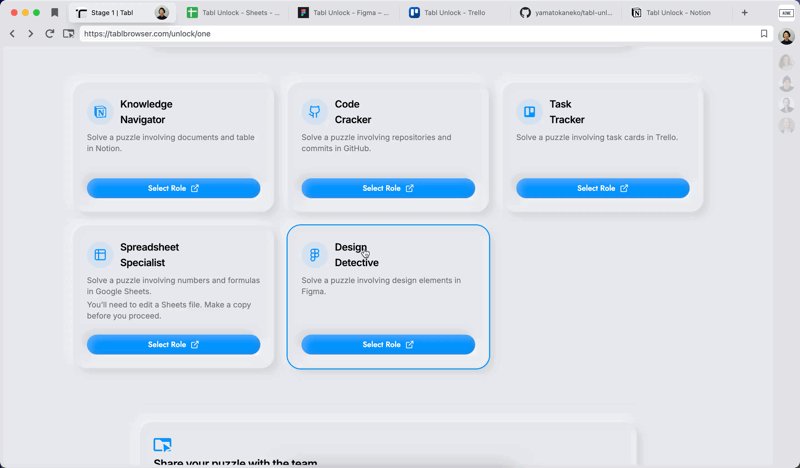
Task: Click the spreadsheet icon on Spreadsheet Specialist card
Action: 101,255
